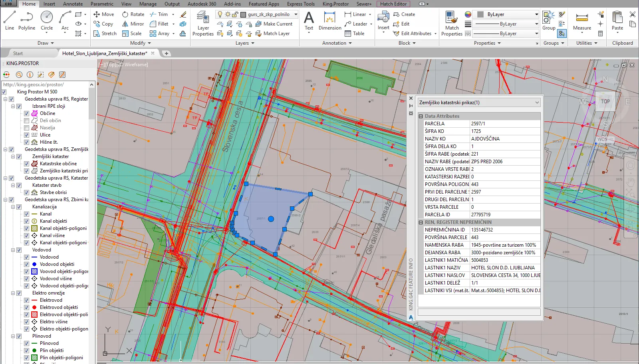
Task: Click the ByLayer object color swatch
Action: click(x=480, y=14)
